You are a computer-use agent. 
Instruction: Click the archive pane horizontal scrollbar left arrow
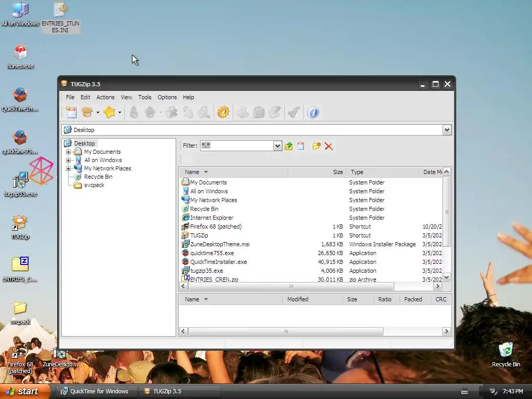(x=183, y=331)
